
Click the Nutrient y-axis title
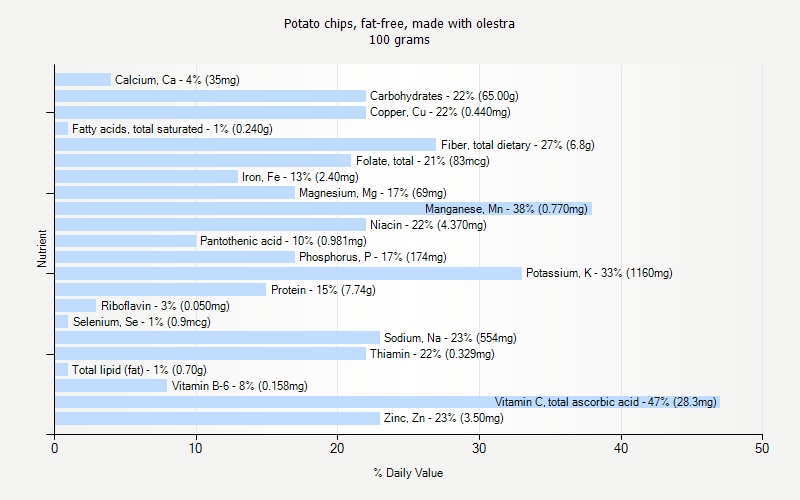pyautogui.click(x=43, y=249)
